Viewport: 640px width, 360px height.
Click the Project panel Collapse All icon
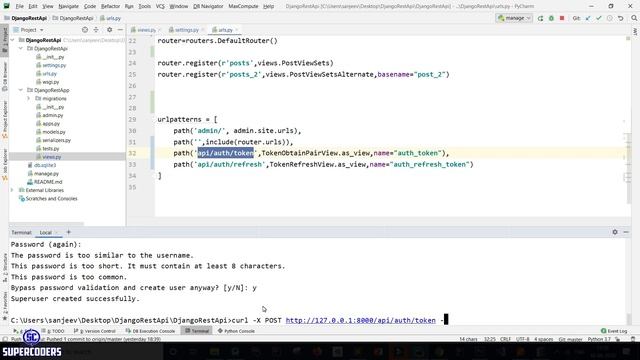tap(96, 30)
